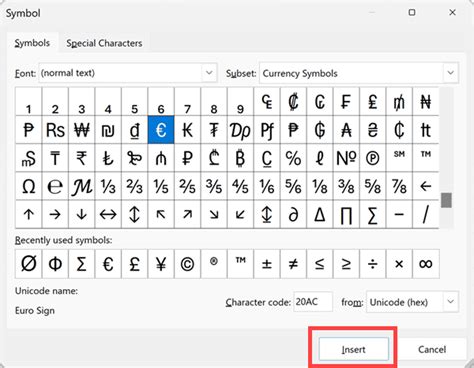The image size is (474, 368).
Task: Pick the French Franc ₣ symbol
Action: tap(346, 102)
